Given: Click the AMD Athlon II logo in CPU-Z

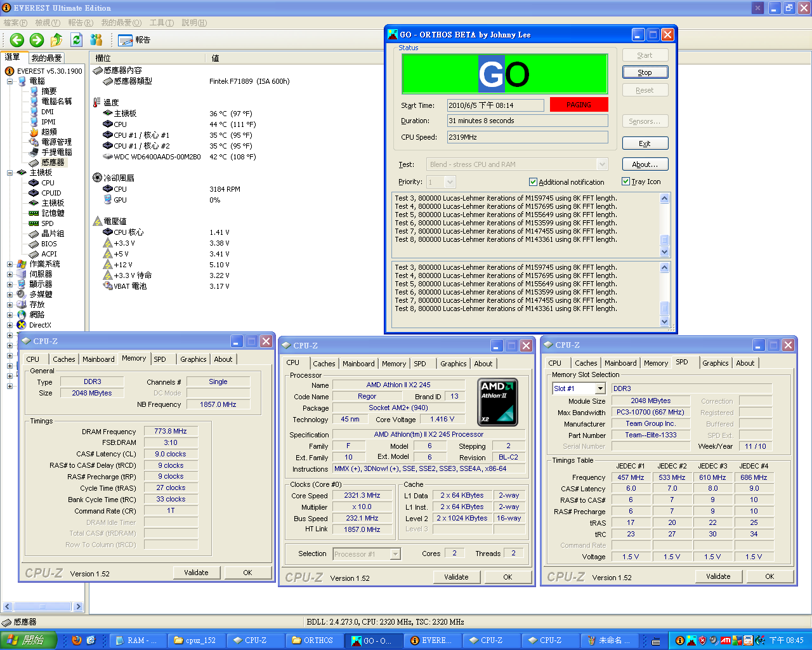Looking at the screenshot, I should coord(497,402).
